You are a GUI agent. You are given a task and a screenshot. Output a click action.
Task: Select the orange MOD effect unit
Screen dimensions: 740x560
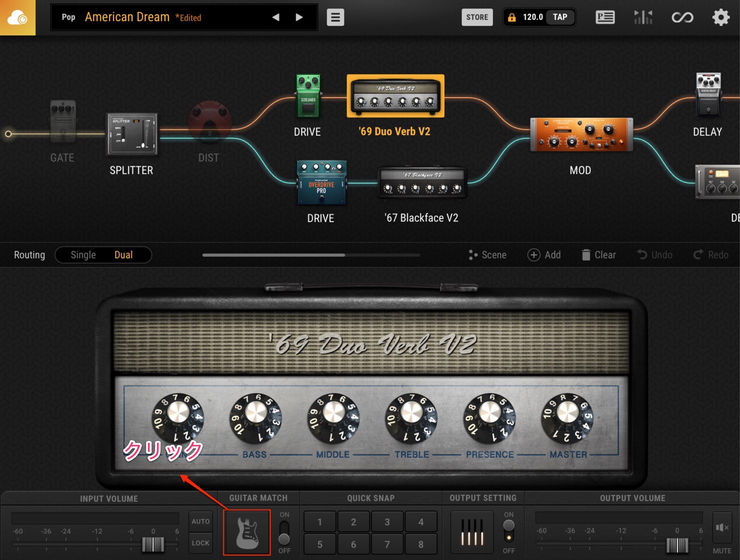[x=581, y=134]
